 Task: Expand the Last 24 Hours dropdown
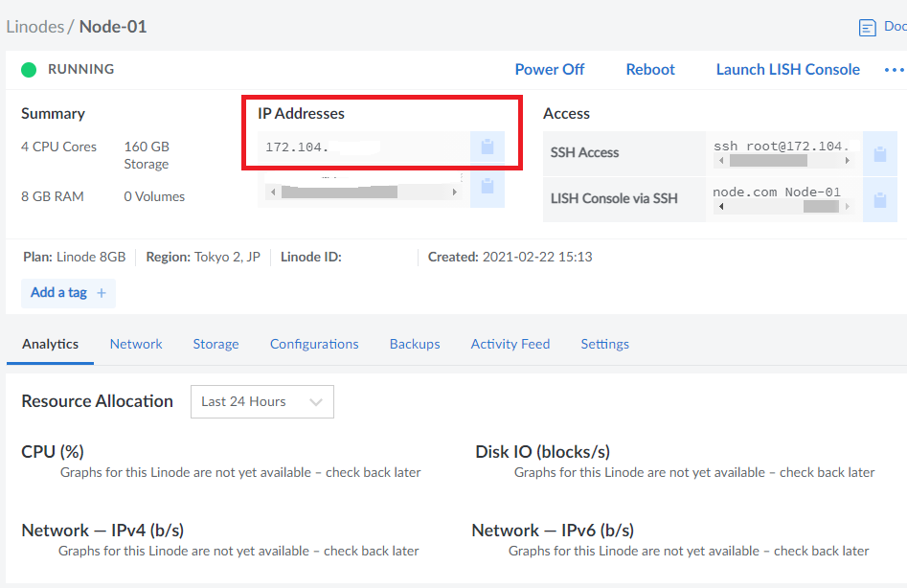tap(262, 402)
